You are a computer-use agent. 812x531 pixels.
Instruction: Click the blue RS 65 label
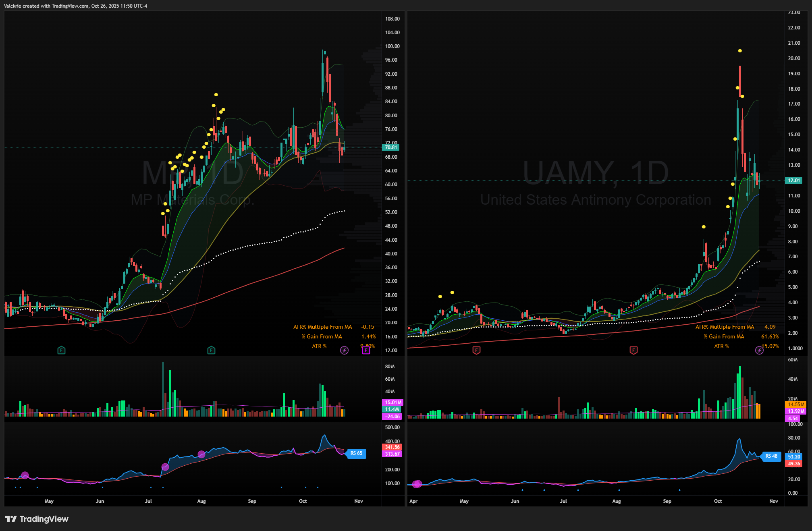click(x=356, y=453)
